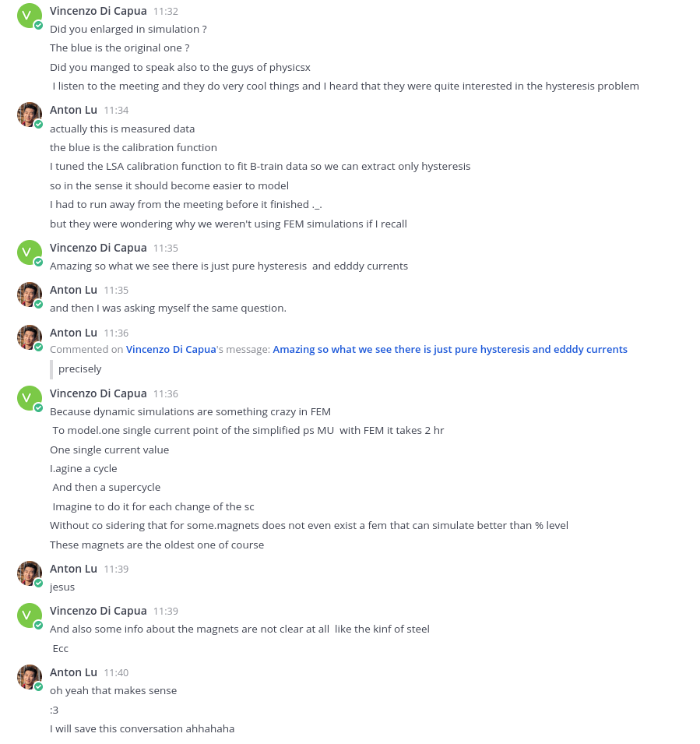This screenshot has height=744, width=700.
Task: Click Vincenzo's avatar on the 11:36 message
Action: pos(29,398)
